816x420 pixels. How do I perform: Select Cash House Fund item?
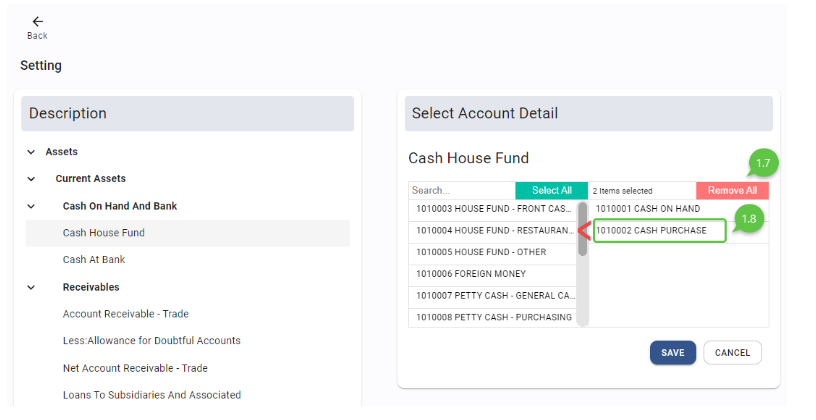pyautogui.click(x=104, y=233)
